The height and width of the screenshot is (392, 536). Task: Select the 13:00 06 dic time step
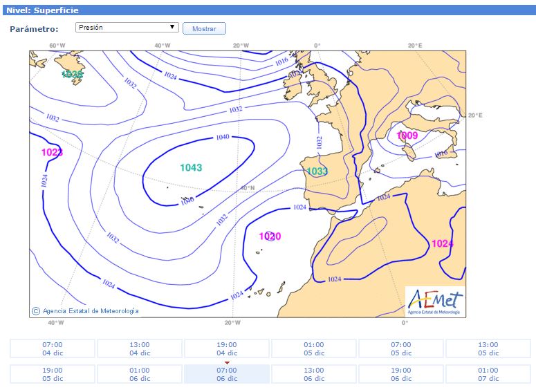click(314, 374)
